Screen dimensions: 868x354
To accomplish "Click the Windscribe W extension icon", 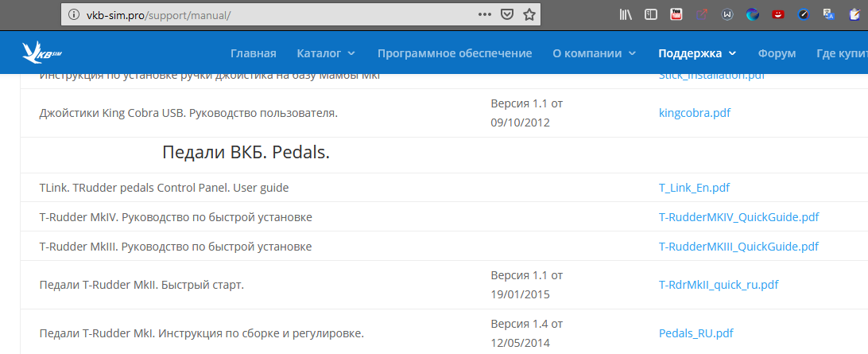I will click(x=727, y=15).
